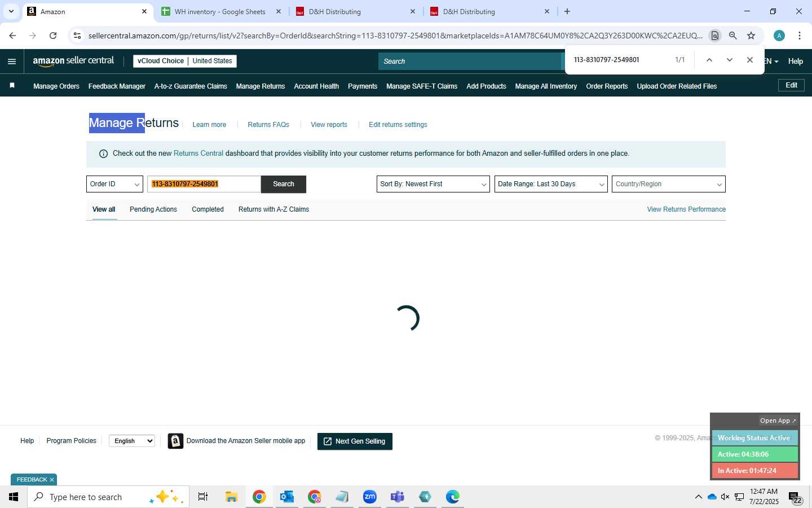This screenshot has height=508, width=812.
Task: Close the find-in-page bar
Action: pyautogui.click(x=750, y=60)
